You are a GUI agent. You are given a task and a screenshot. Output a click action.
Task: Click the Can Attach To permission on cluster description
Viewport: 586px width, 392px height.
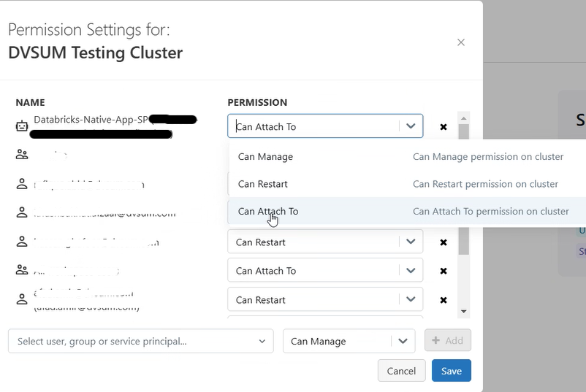coord(491,211)
